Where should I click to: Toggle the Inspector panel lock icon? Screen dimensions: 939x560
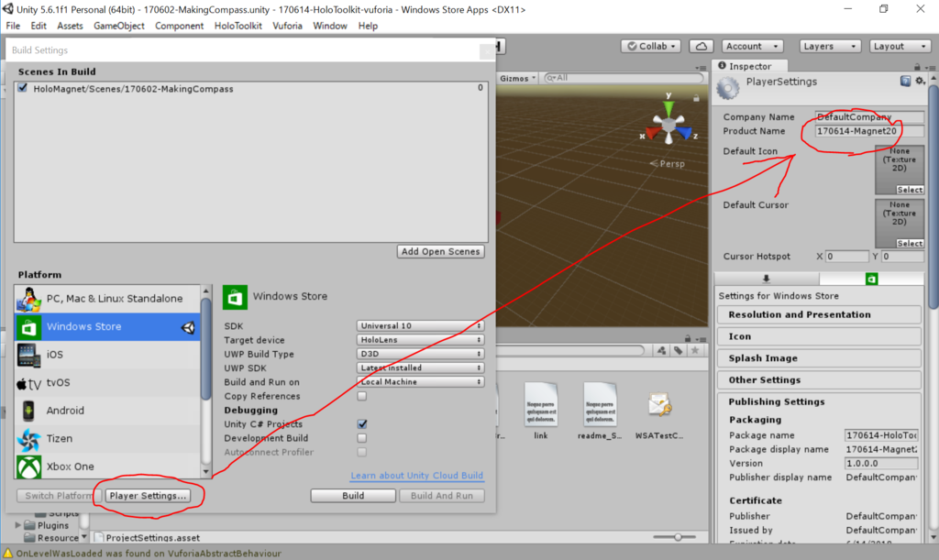[x=917, y=67]
